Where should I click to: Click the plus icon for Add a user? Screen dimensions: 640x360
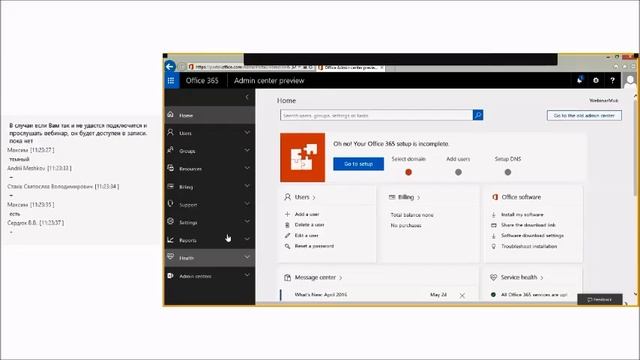[287, 214]
